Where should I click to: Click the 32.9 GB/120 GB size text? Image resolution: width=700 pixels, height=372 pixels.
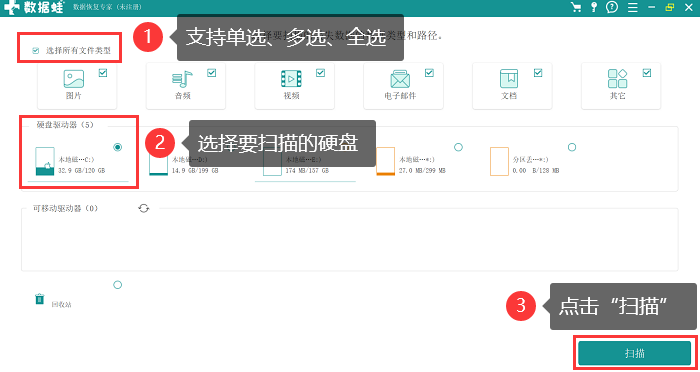[x=82, y=171]
